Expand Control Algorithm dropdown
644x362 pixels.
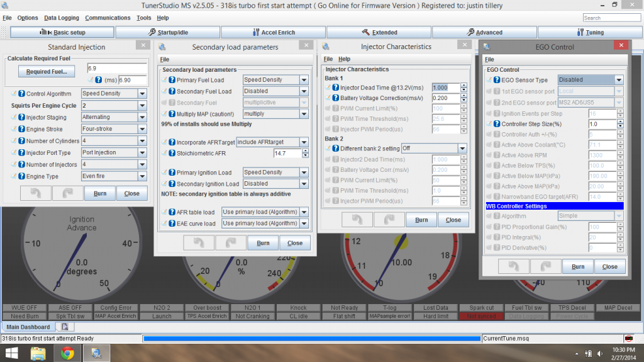point(142,94)
